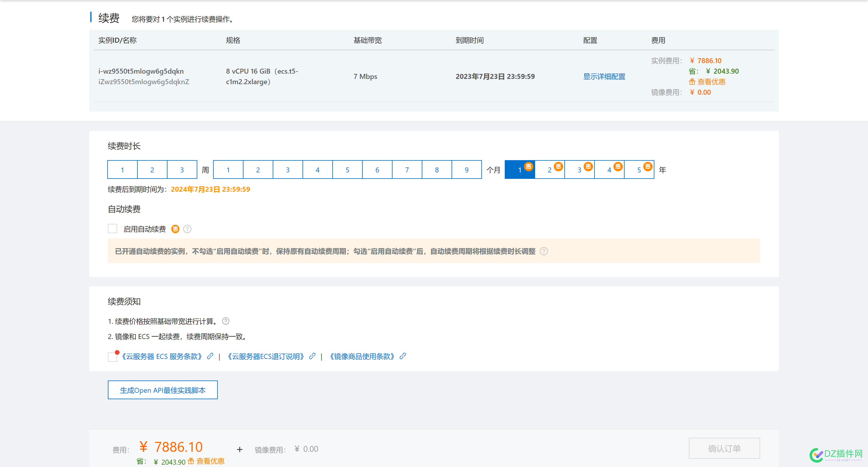Click 生成Open API最佳实践脚本 button
The height and width of the screenshot is (467, 868).
[x=163, y=390]
